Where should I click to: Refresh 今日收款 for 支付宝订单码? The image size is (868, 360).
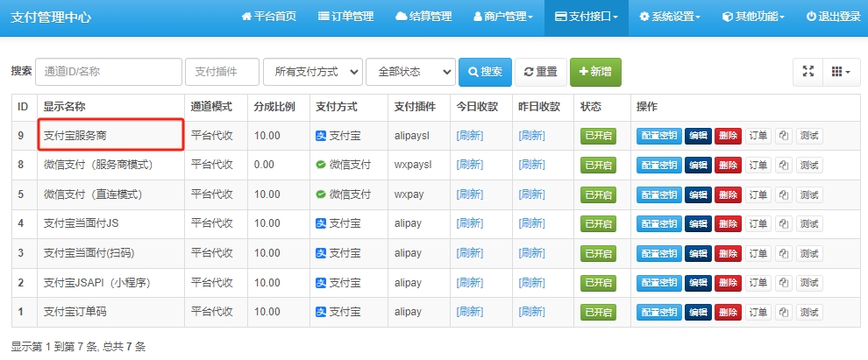(x=469, y=312)
